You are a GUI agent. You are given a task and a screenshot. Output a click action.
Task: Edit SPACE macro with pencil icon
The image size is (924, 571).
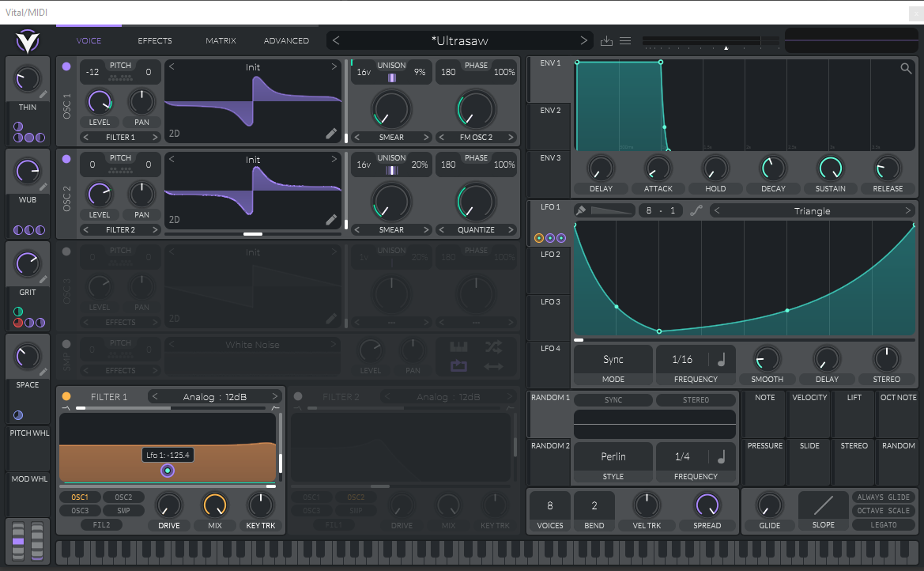click(x=43, y=372)
